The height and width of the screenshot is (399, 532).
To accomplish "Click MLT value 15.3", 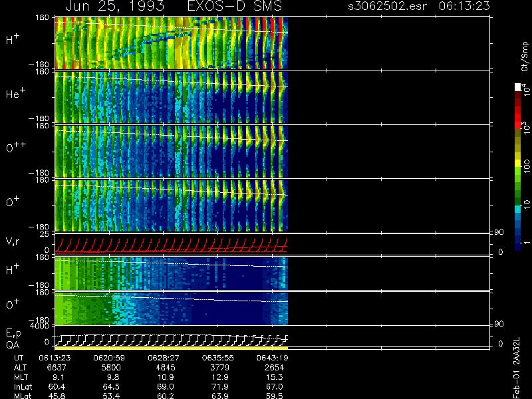I will [275, 377].
